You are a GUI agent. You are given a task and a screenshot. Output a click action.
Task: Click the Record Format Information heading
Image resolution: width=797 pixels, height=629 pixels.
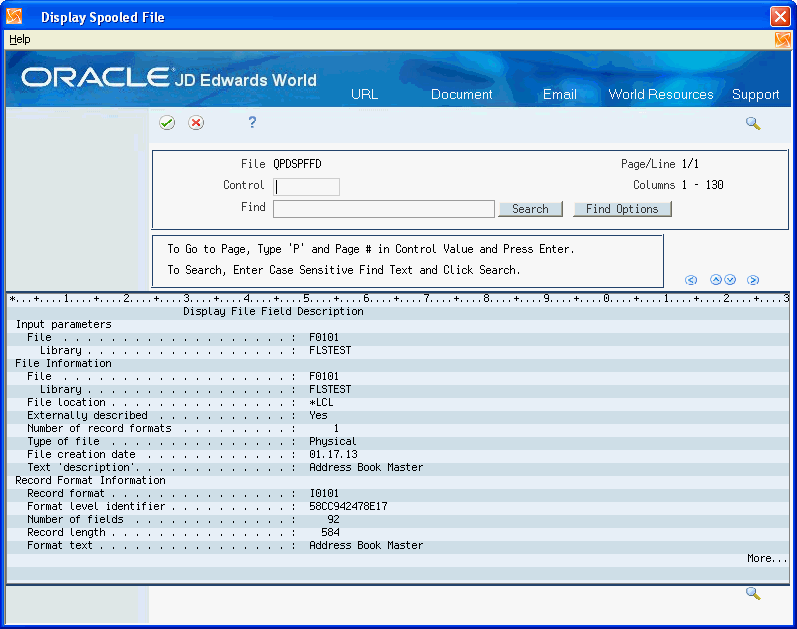tap(90, 480)
